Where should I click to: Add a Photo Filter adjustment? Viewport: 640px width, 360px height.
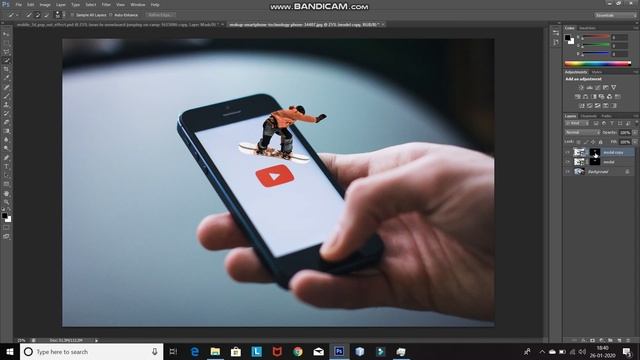[x=602, y=97]
